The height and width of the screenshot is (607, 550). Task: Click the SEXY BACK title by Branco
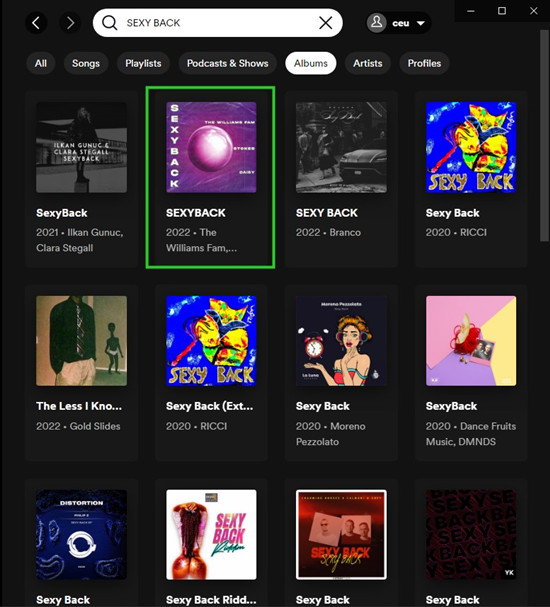click(327, 213)
